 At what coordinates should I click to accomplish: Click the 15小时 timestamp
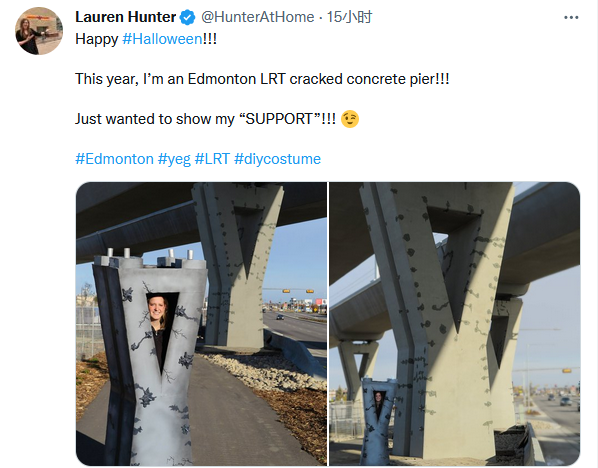pos(349,17)
